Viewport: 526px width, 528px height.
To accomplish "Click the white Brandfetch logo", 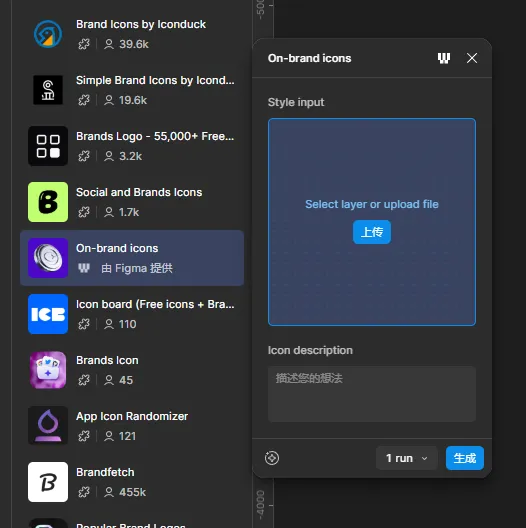I will [x=48, y=482].
